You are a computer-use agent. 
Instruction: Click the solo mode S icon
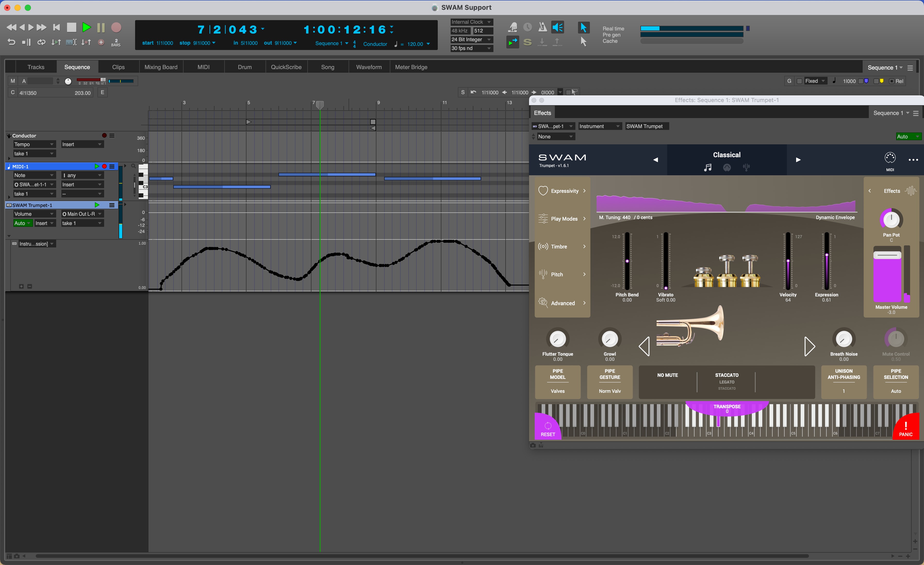pos(527,42)
